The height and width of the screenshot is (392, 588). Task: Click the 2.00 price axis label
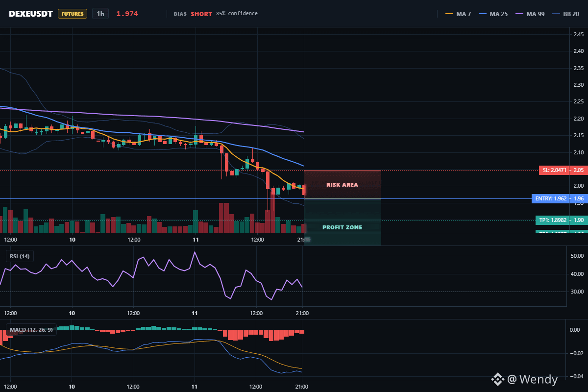coord(578,186)
